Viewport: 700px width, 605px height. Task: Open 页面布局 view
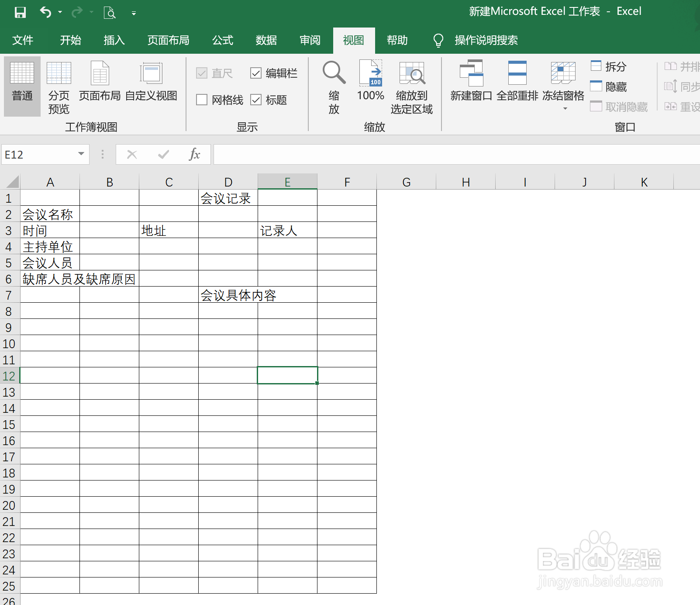pos(99,81)
